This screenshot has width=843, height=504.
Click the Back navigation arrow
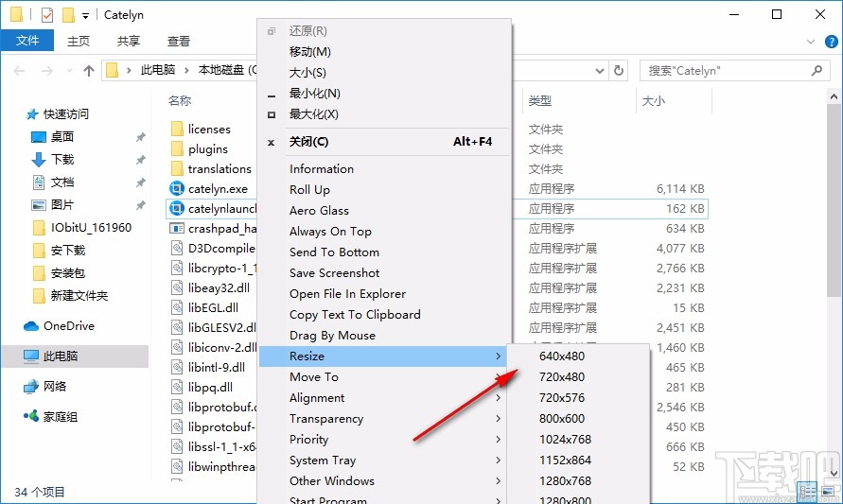click(19, 70)
